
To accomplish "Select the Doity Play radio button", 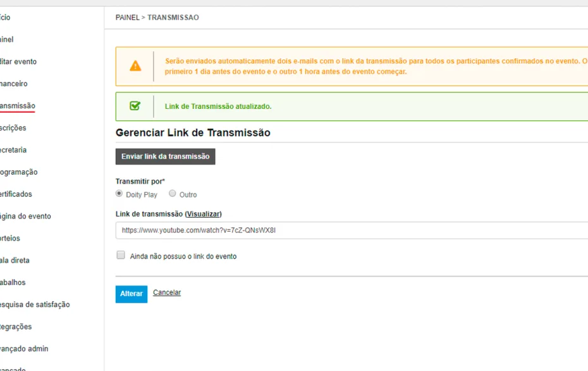I will [119, 193].
